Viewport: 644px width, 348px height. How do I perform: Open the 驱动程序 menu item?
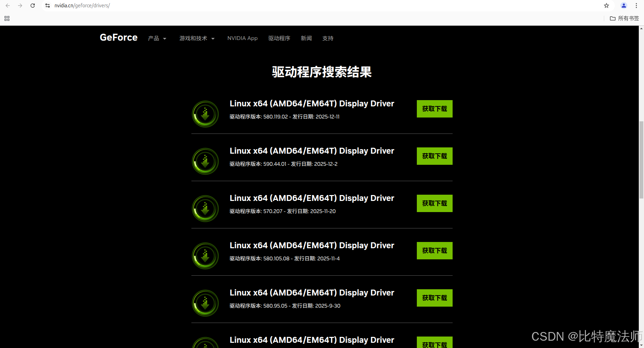[279, 38]
